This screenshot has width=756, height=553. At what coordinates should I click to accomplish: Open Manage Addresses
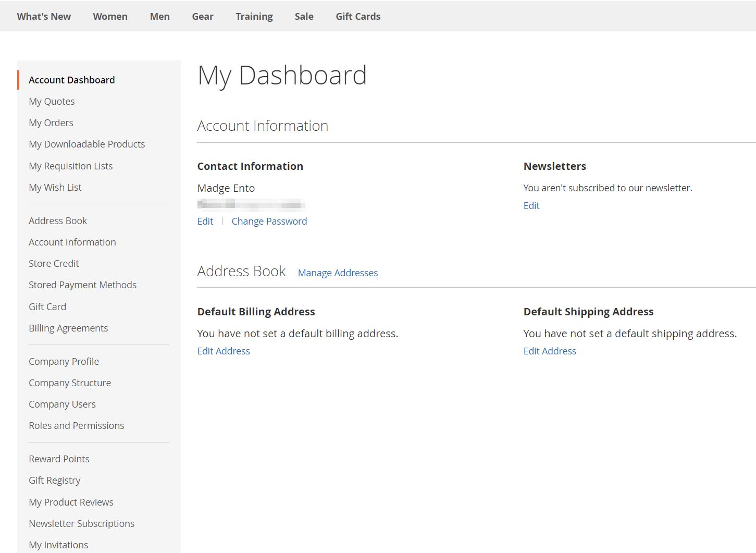(x=338, y=273)
